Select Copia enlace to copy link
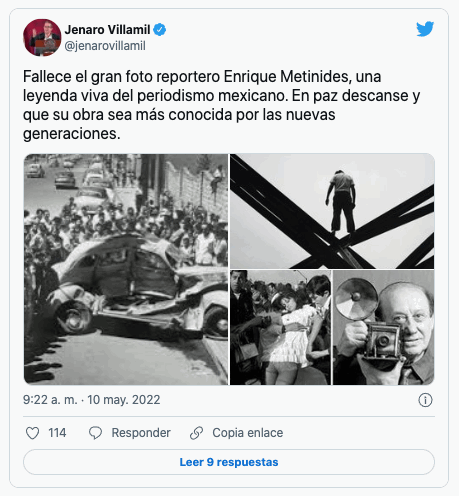The width and height of the screenshot is (459, 496). point(248,433)
